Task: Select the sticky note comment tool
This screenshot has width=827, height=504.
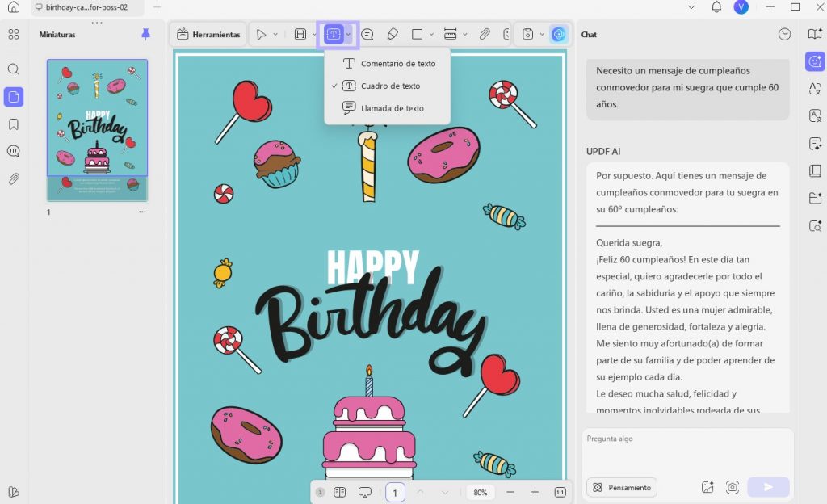Action: tap(367, 34)
